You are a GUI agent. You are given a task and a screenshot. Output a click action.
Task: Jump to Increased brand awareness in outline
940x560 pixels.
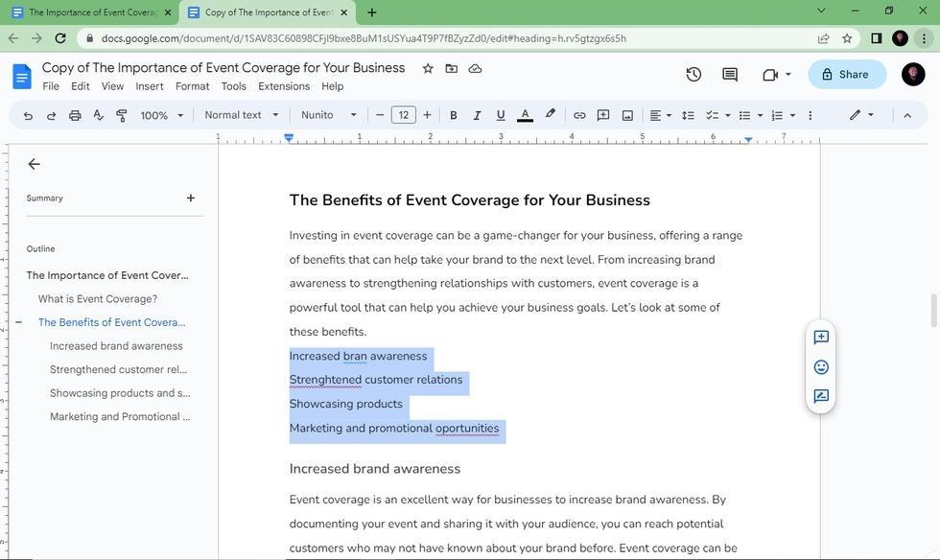pos(116,346)
